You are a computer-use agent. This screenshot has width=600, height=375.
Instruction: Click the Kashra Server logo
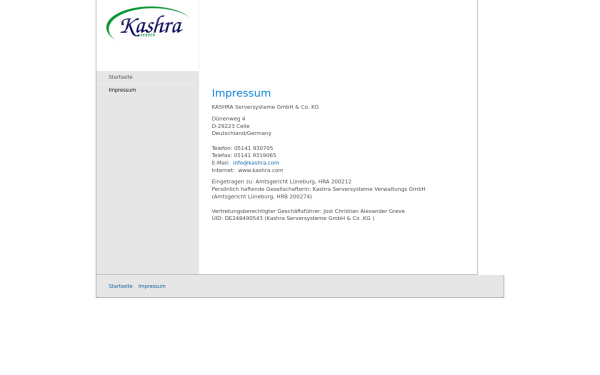tap(147, 23)
